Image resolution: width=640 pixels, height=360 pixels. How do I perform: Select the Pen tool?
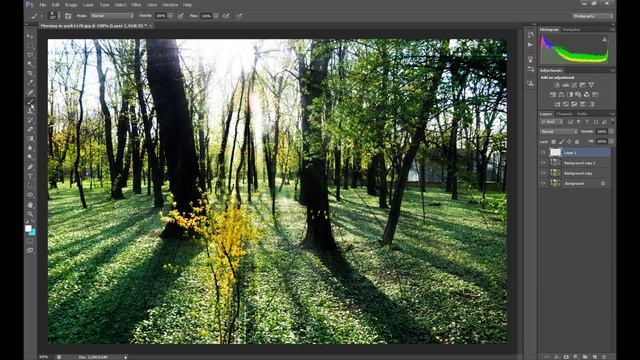coord(30,167)
